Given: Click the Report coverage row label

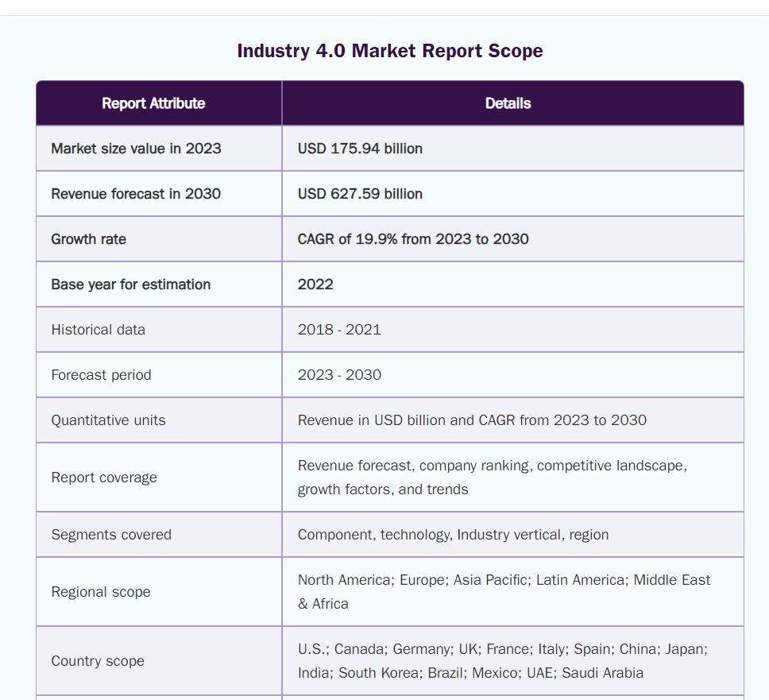Looking at the screenshot, I should (104, 478).
